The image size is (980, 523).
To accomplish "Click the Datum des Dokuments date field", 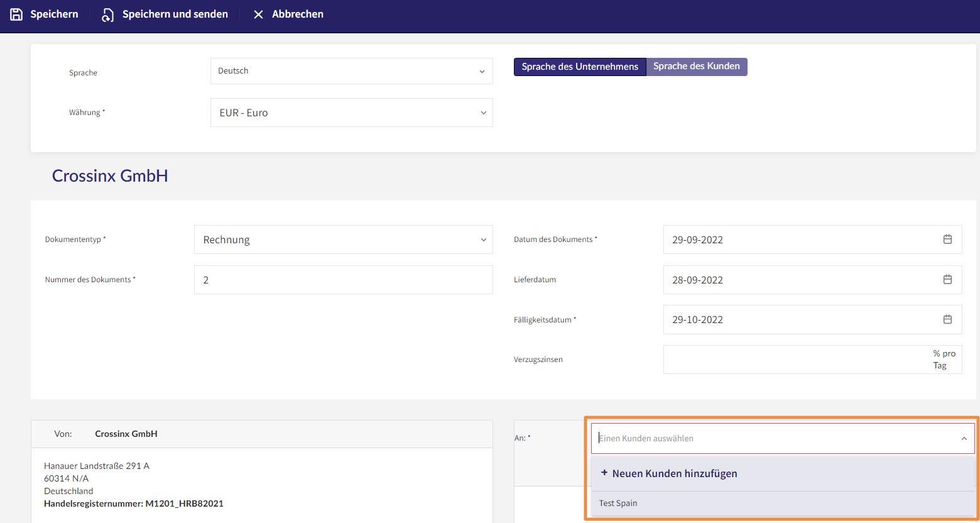I will [813, 239].
